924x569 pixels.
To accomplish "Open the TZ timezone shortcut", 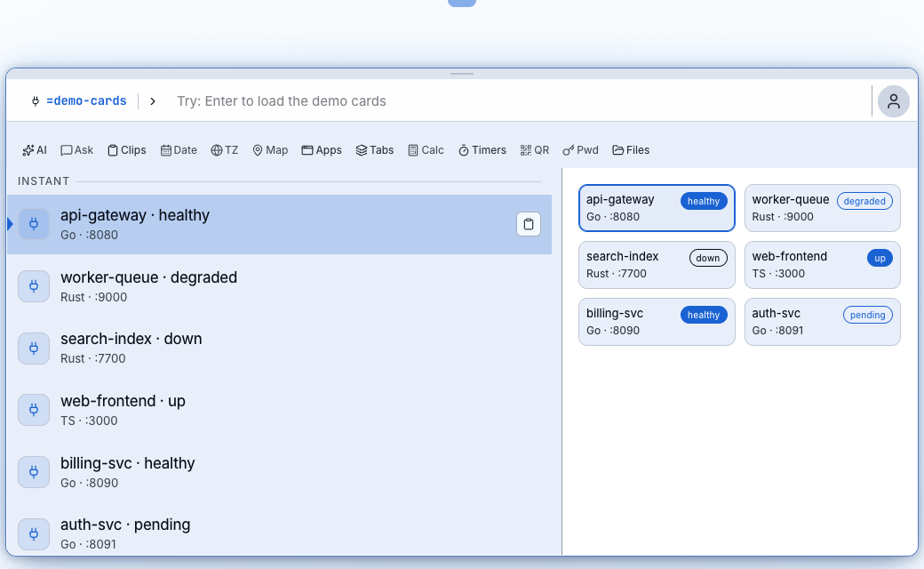I will 225,150.
